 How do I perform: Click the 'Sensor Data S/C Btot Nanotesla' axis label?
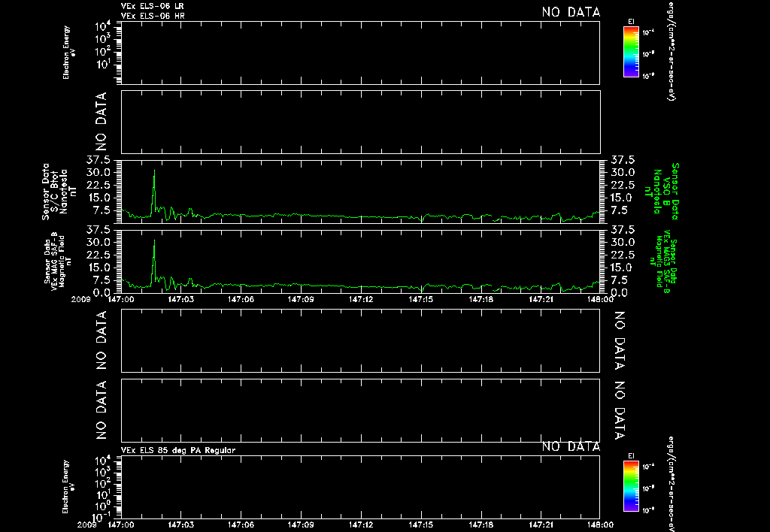[59, 192]
